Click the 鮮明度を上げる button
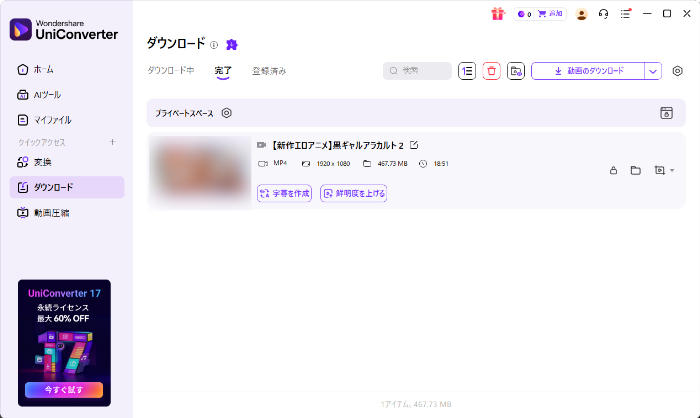 click(354, 193)
